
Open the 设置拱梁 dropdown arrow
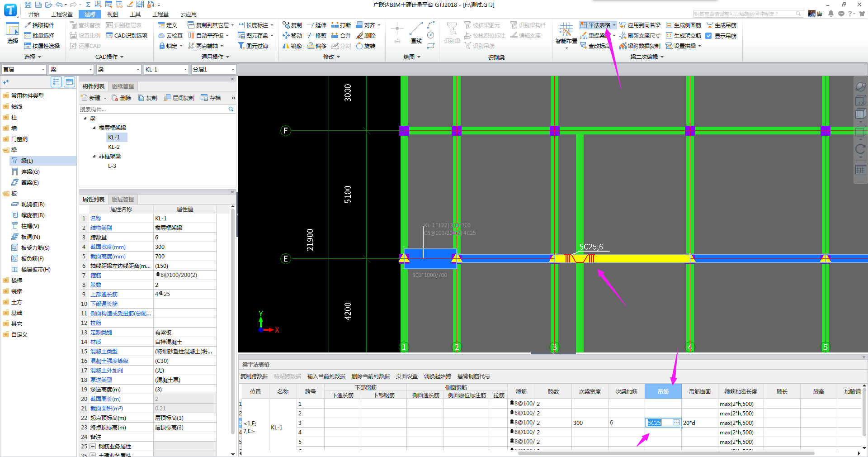699,46
